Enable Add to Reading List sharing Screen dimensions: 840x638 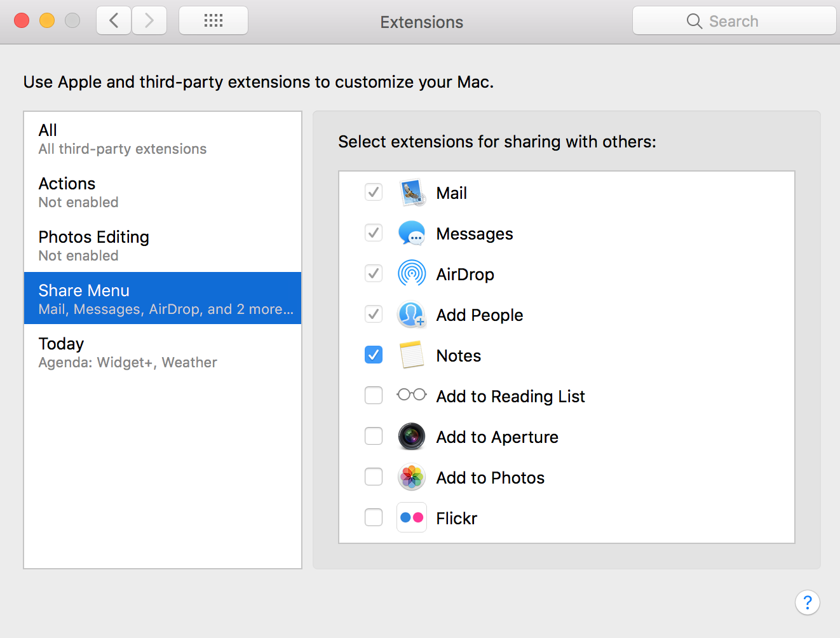coord(374,395)
